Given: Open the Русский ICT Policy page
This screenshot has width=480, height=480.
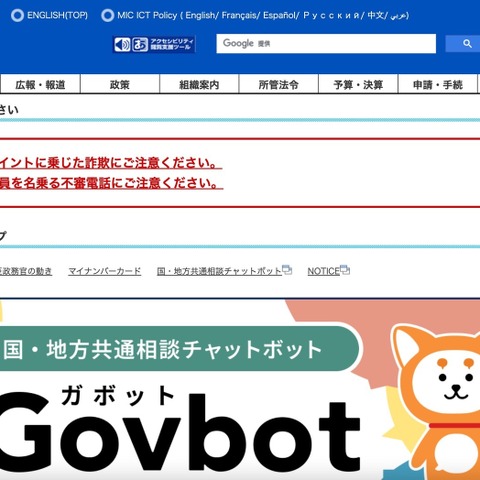Looking at the screenshot, I should 331,15.
